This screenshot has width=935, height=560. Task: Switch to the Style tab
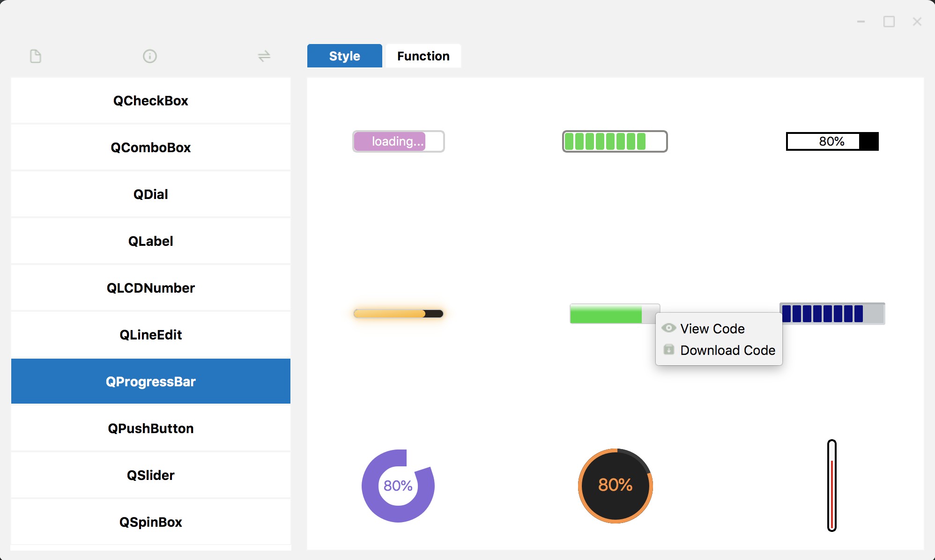pyautogui.click(x=344, y=56)
